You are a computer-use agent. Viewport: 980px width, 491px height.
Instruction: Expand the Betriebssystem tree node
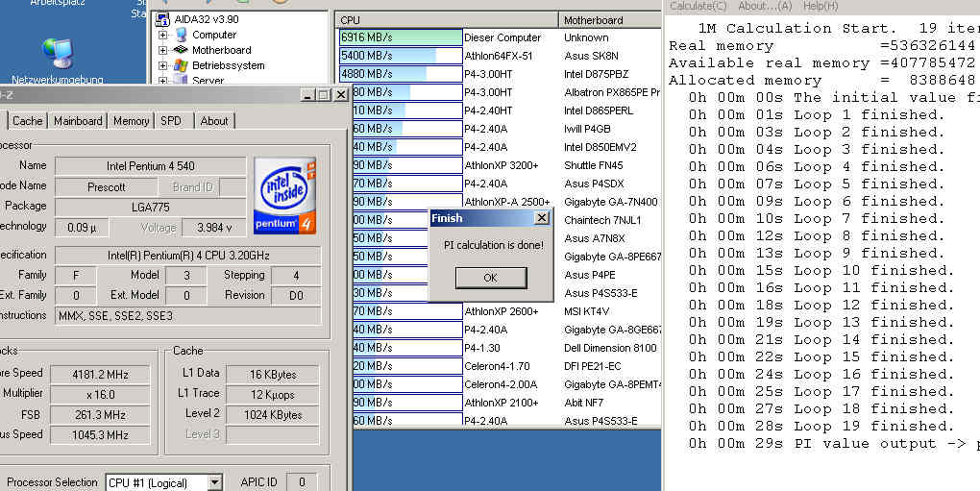163,65
